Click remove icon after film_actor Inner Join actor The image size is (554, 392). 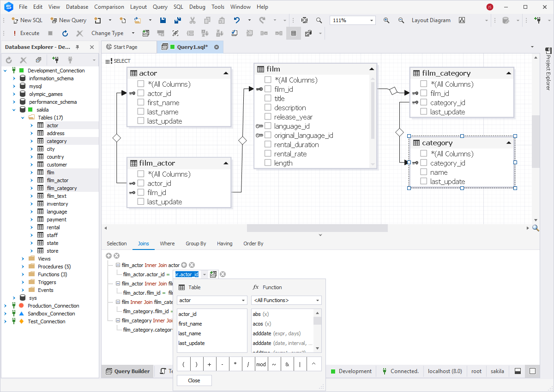click(192, 265)
